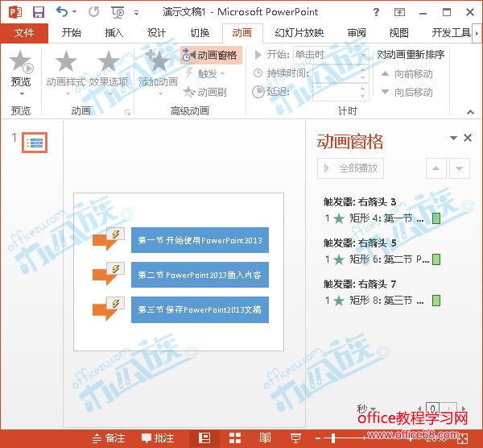
Task: Click lightning trigger tag beside 第二节 box
Action: (115, 268)
